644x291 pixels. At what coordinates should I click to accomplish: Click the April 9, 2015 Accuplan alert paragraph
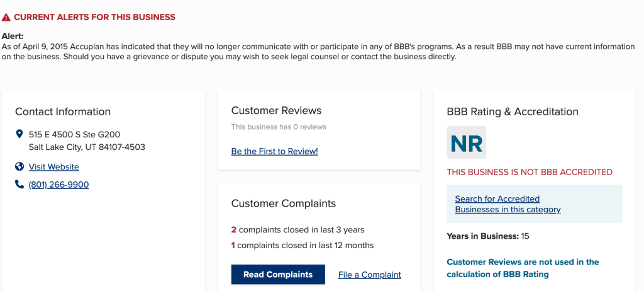coord(318,52)
